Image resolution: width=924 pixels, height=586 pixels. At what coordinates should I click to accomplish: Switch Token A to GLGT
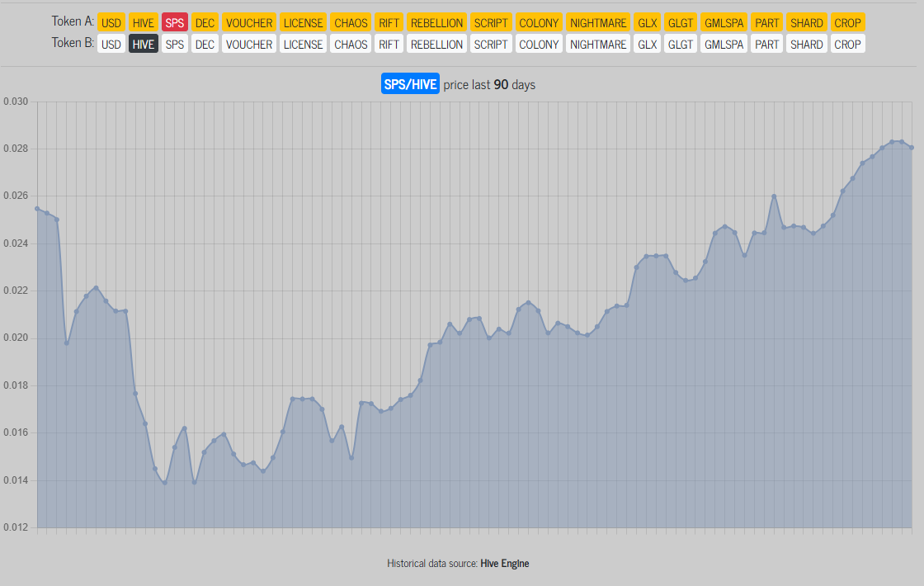coord(681,22)
